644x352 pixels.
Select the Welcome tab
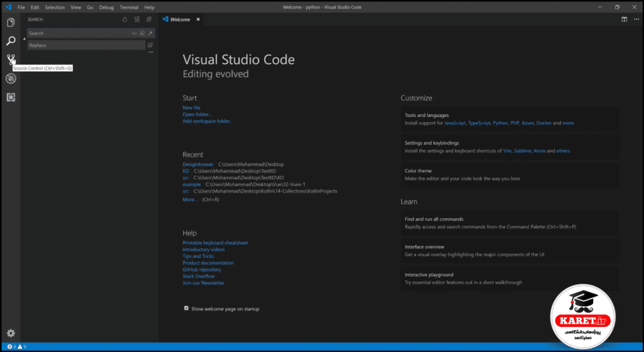[x=180, y=19]
